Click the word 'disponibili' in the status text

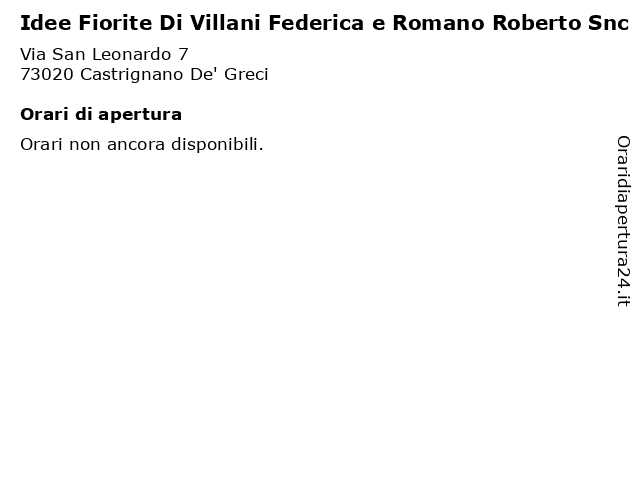tap(215, 144)
